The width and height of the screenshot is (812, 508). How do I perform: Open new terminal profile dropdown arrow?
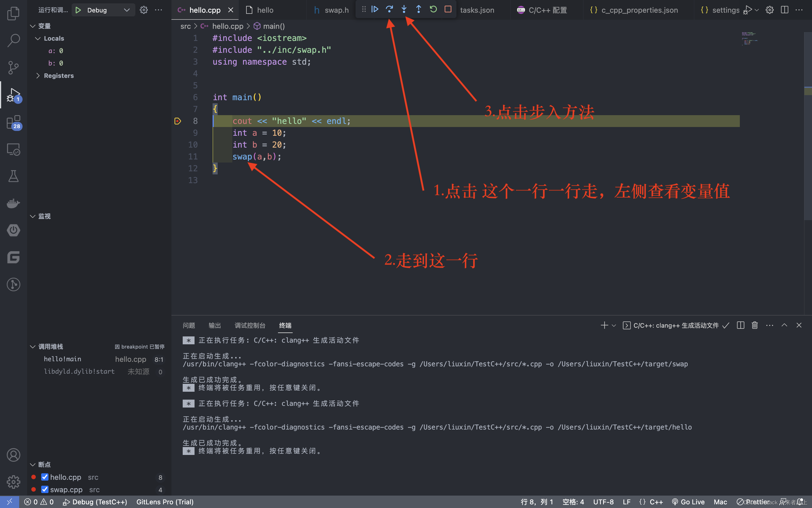click(614, 325)
